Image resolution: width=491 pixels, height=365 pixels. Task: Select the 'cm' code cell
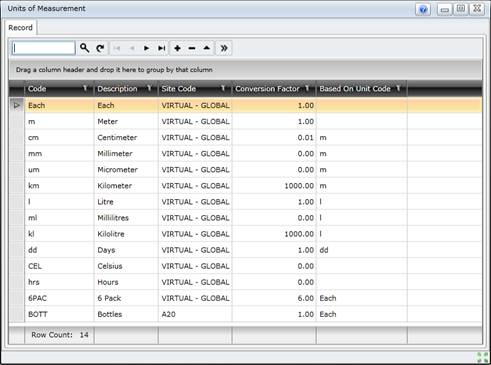(x=59, y=138)
